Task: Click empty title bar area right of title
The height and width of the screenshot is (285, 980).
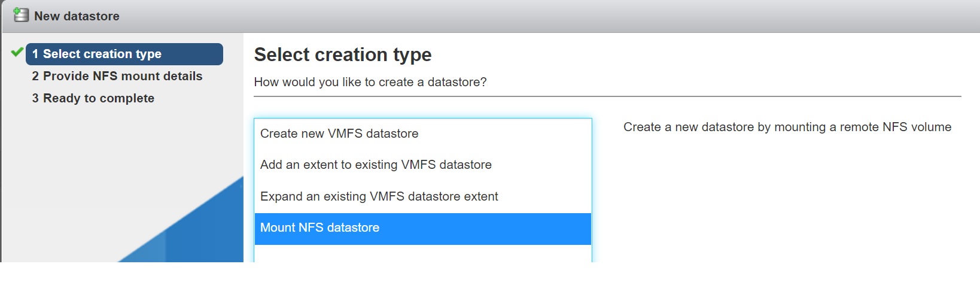Action: coord(538,16)
